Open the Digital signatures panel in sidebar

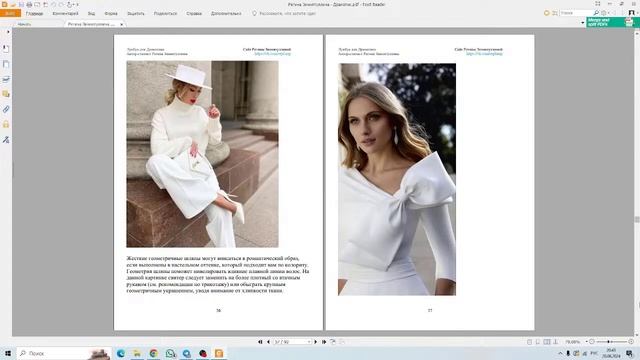point(6,140)
